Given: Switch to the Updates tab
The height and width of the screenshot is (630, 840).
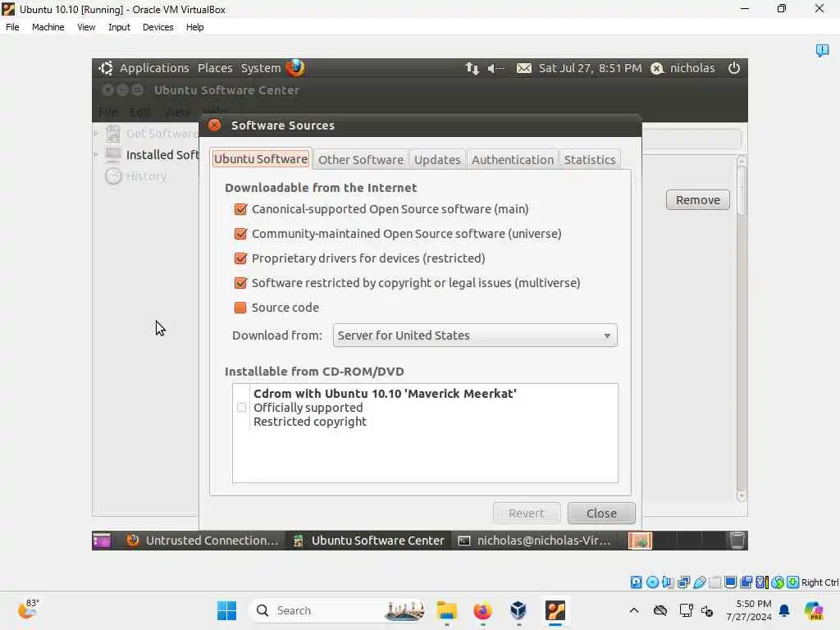Looking at the screenshot, I should [x=437, y=160].
